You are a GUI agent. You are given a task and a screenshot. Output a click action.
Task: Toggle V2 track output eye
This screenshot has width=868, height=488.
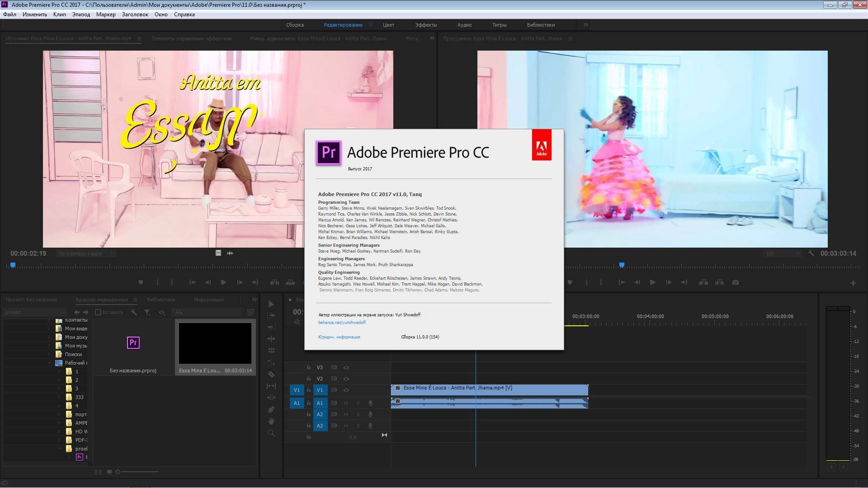346,379
